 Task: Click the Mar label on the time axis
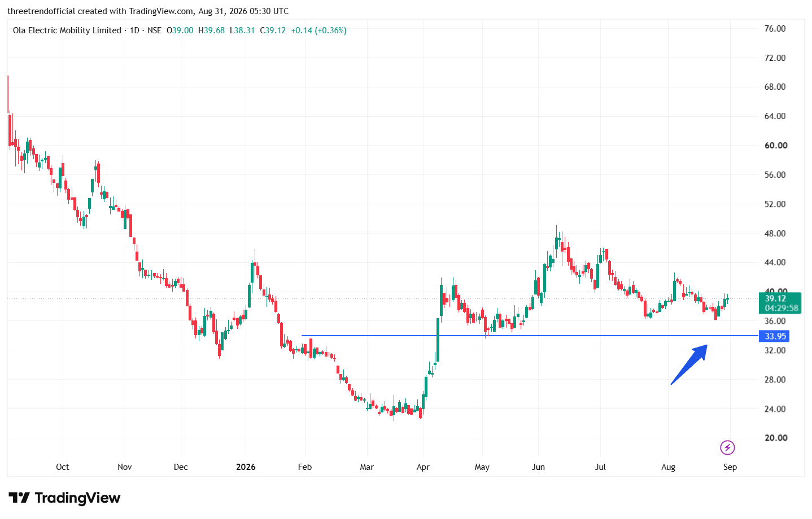(367, 467)
